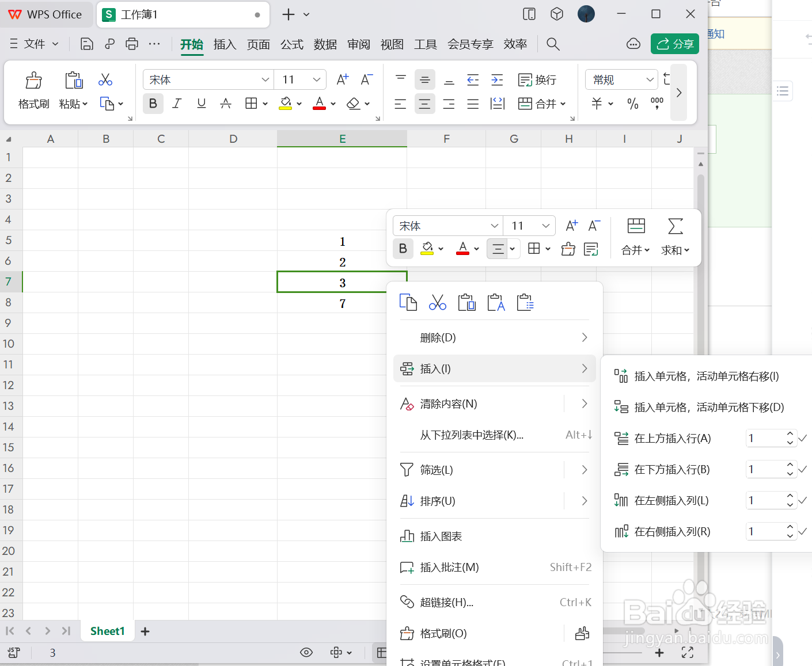This screenshot has width=812, height=666.
Task: Toggle top vertical alignment in ribbon
Action: tap(400, 79)
